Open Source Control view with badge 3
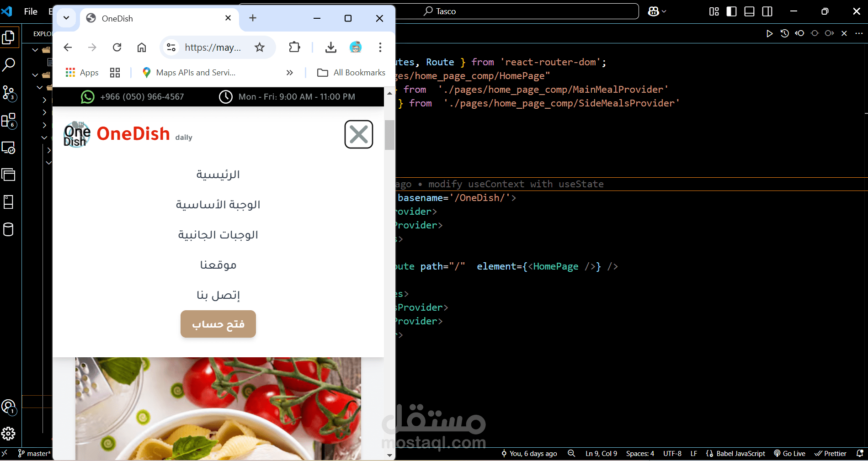 pos(9,93)
